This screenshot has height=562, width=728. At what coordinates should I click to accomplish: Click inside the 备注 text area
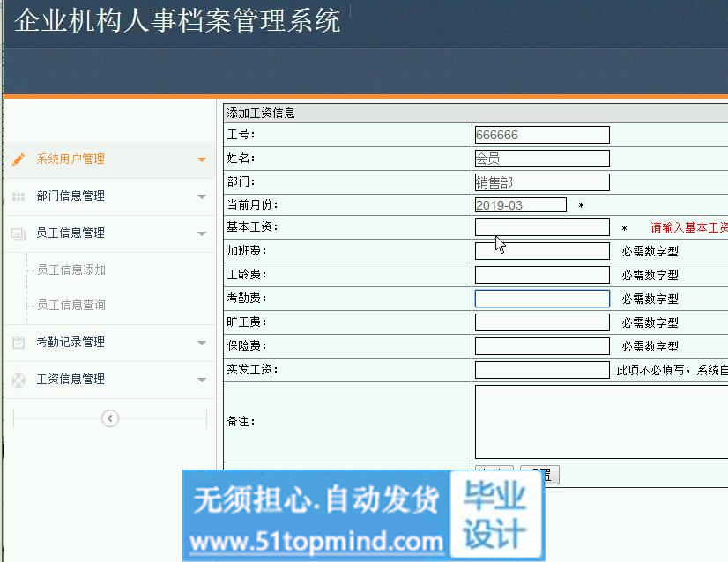[x=601, y=422]
